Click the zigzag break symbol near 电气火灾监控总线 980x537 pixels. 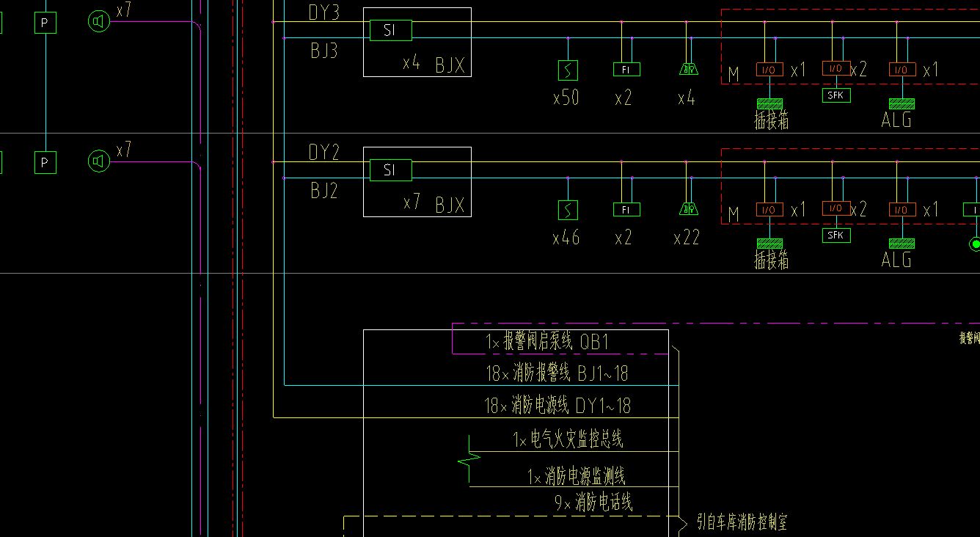tap(469, 459)
